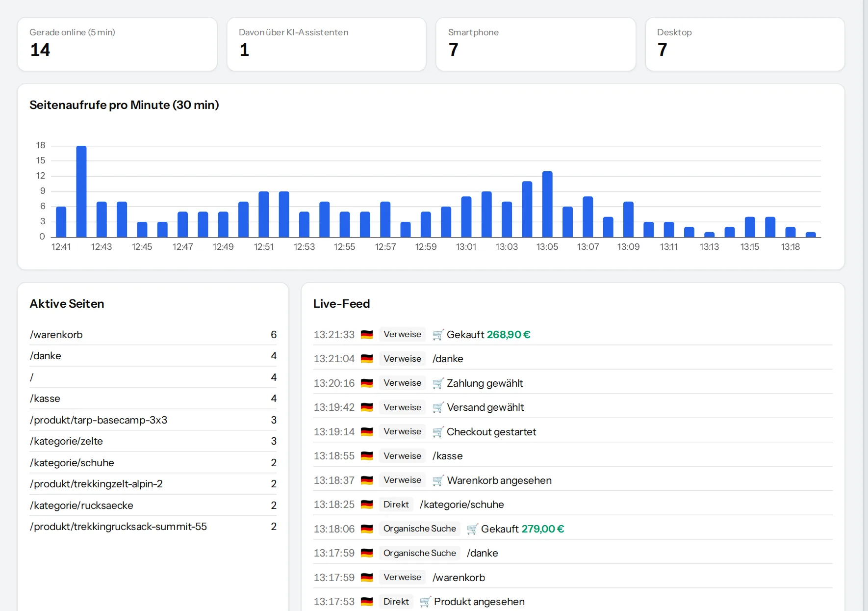Click the cart icon beside Produkt angesehen
This screenshot has height=611, width=868.
pyautogui.click(x=425, y=602)
